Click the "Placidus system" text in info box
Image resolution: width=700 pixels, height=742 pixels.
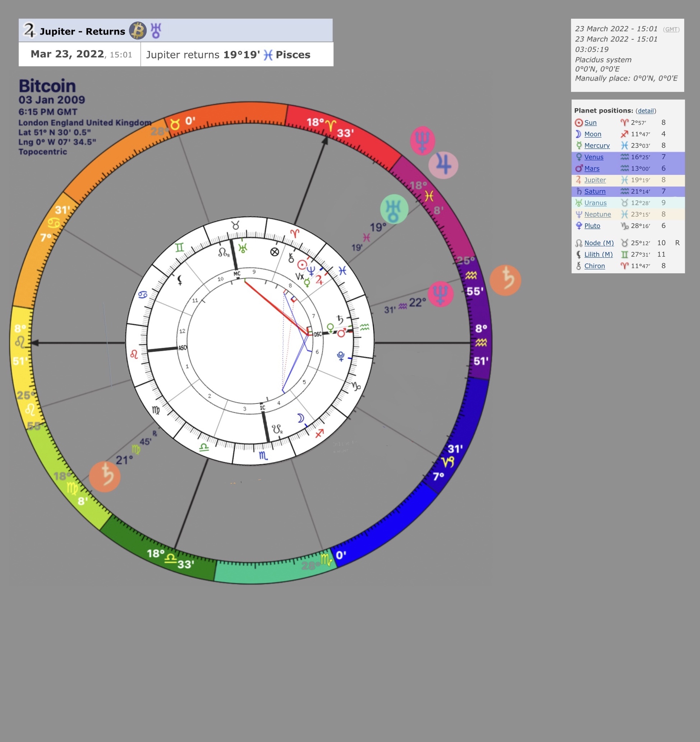[603, 60]
